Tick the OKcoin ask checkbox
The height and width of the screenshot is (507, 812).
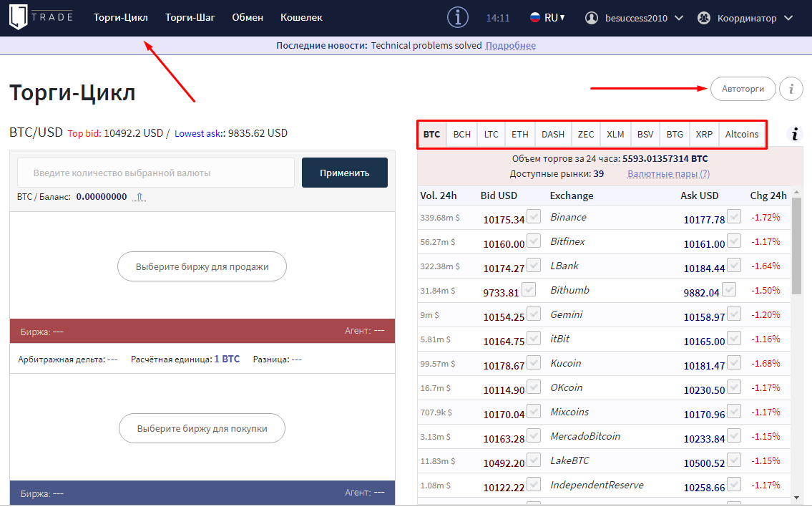(734, 387)
